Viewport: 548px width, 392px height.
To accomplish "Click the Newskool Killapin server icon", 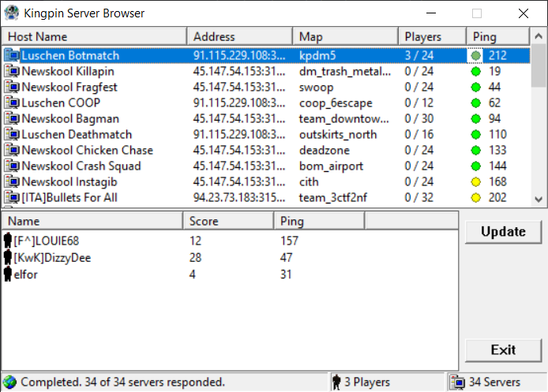I will click(12, 71).
